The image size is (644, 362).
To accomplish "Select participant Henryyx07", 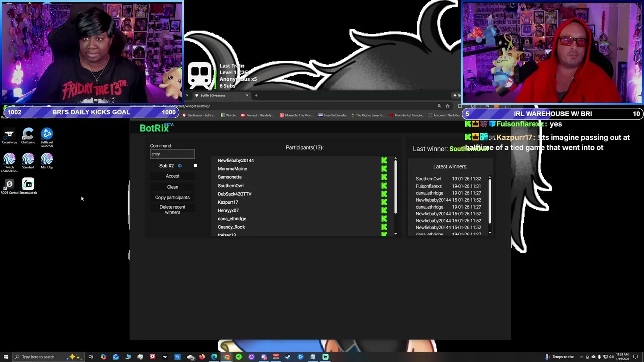I will [228, 210].
